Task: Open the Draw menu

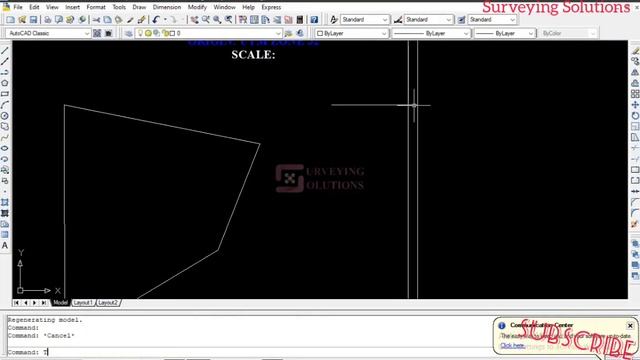Action: click(x=139, y=7)
